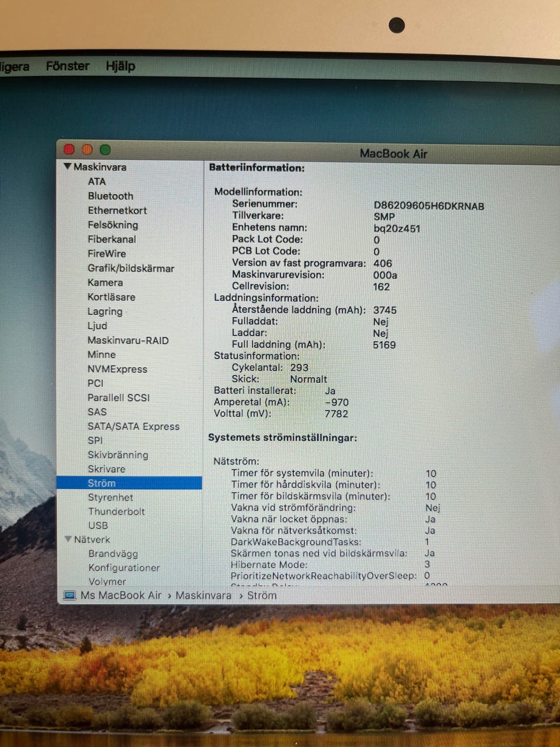560x747 pixels.
Task: Select Thunderbolt in the sidebar
Action: click(117, 511)
